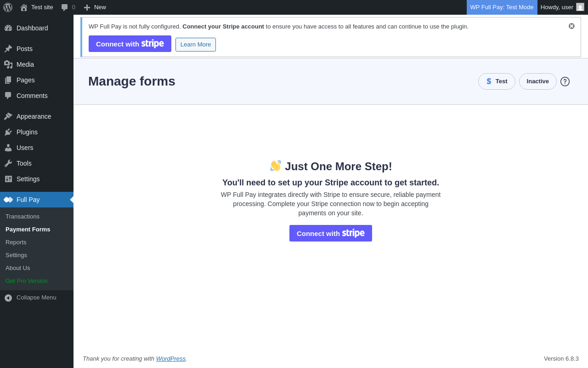Click the user avatar icon
The width and height of the screenshot is (588, 368).
coord(580,7)
